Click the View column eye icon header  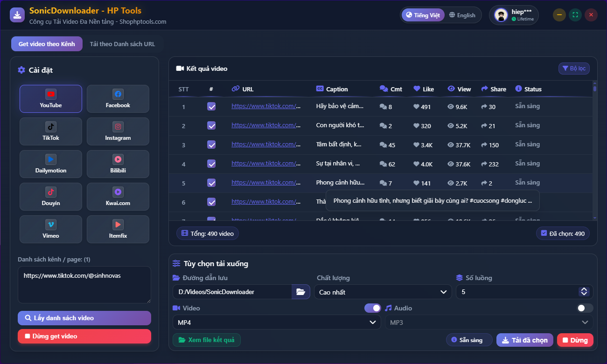coord(451,89)
